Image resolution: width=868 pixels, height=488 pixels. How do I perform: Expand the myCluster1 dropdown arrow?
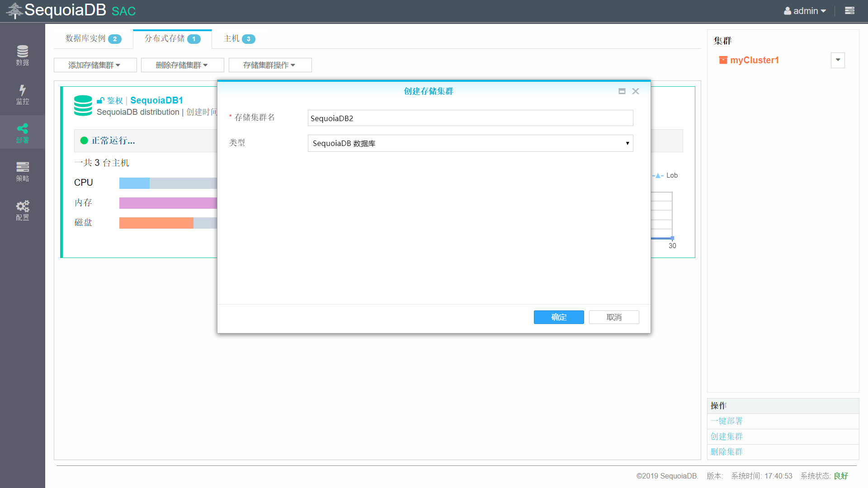[838, 60]
